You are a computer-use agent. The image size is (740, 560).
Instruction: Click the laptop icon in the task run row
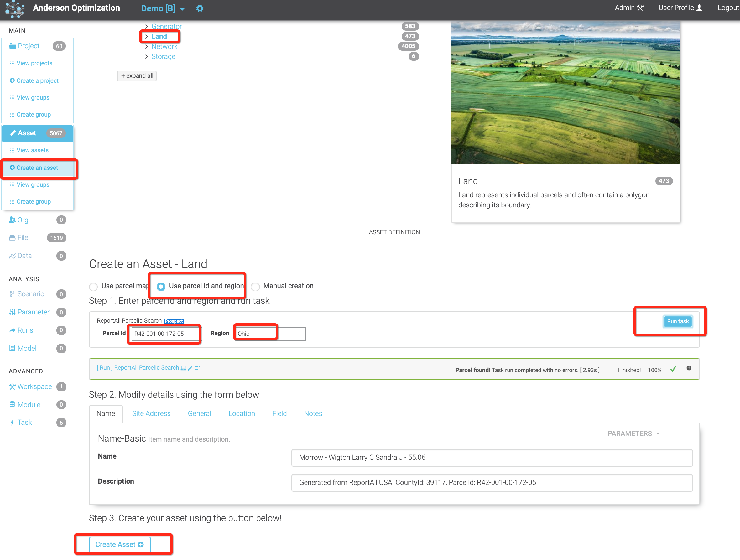pos(183,368)
